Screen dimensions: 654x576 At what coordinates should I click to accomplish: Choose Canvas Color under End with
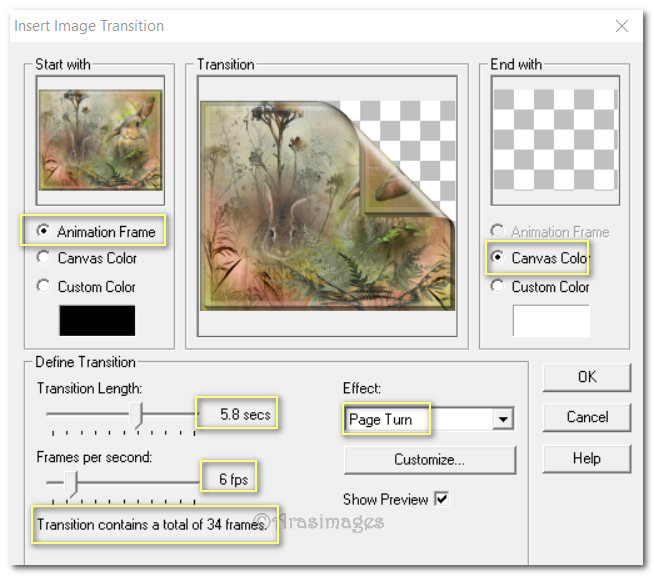point(498,258)
